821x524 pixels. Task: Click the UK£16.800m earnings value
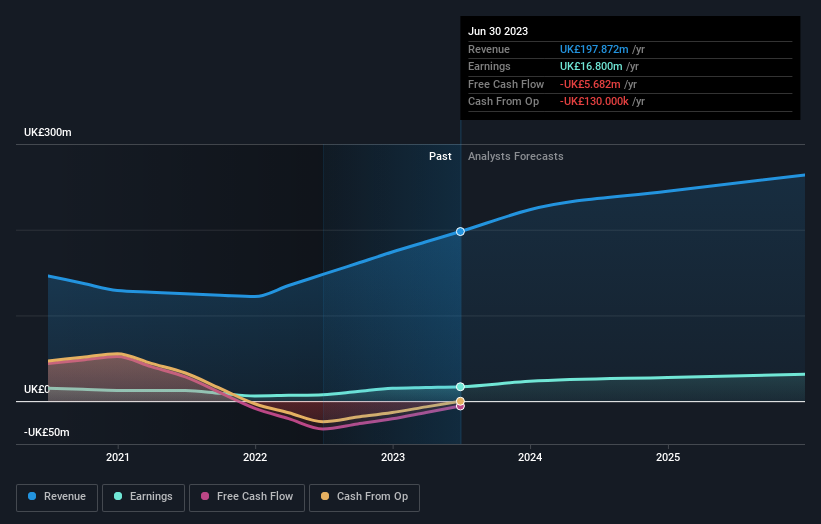(x=591, y=66)
